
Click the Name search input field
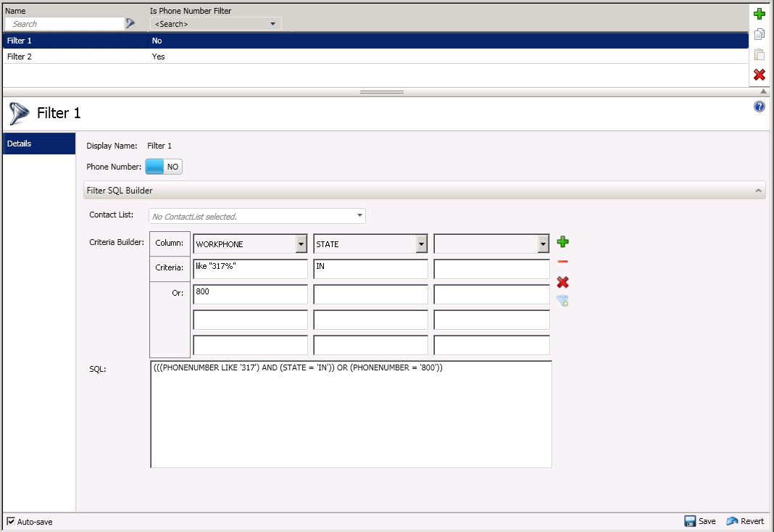point(64,24)
